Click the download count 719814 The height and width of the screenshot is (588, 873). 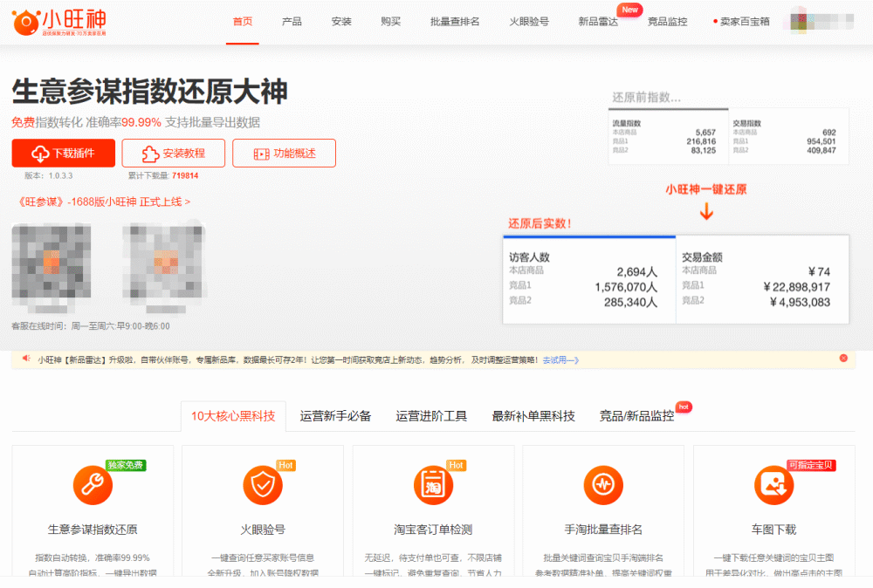click(185, 175)
